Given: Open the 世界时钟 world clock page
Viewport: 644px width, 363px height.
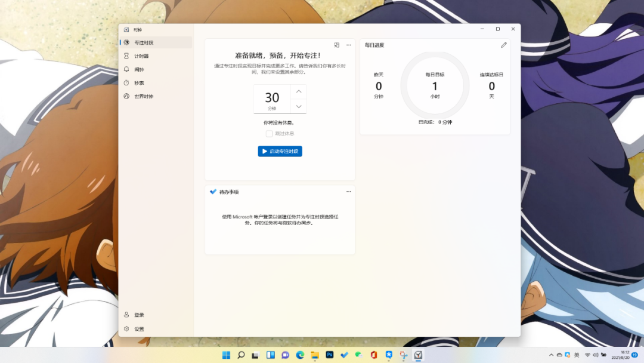Looking at the screenshot, I should click(x=156, y=96).
